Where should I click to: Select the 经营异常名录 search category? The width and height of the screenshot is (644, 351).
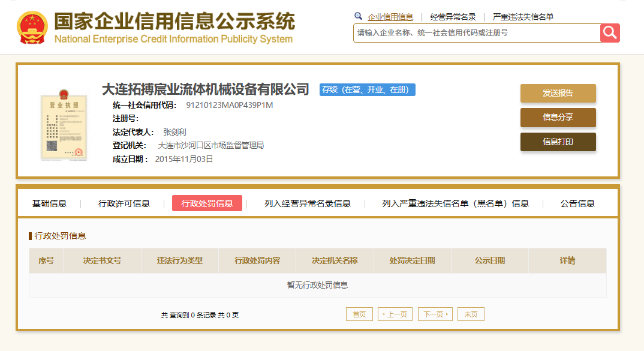453,17
